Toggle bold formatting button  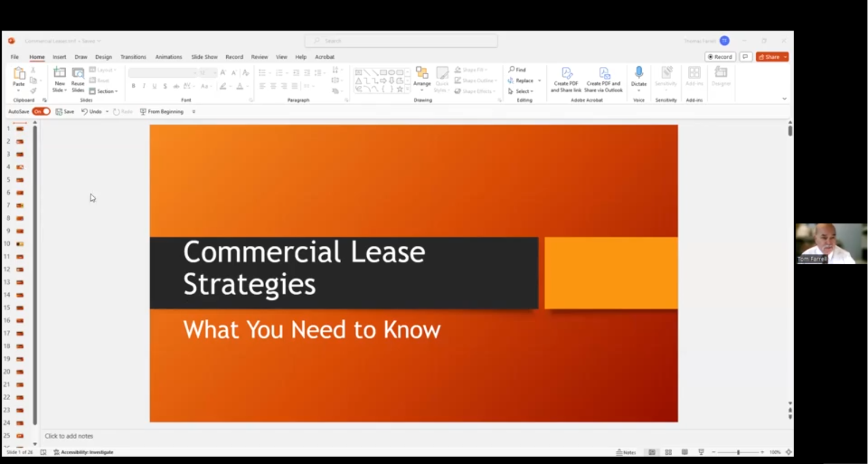pos(133,86)
